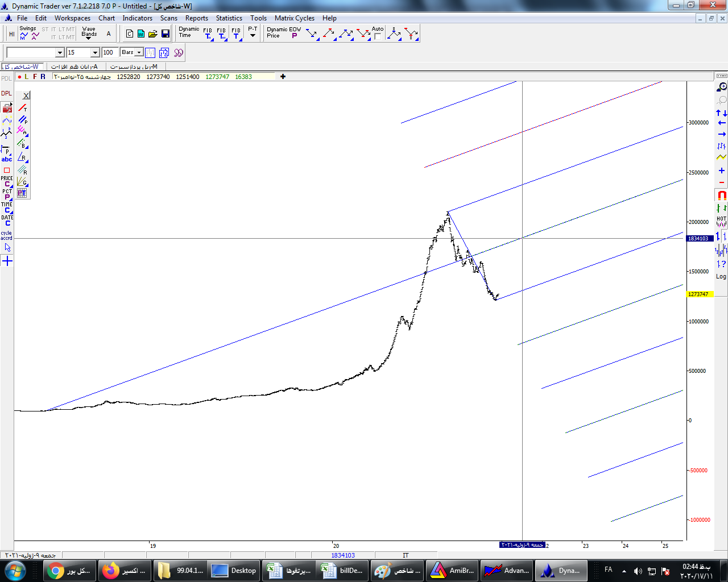Click the HI toolbar button
This screenshot has height=582, width=728.
click(11, 34)
